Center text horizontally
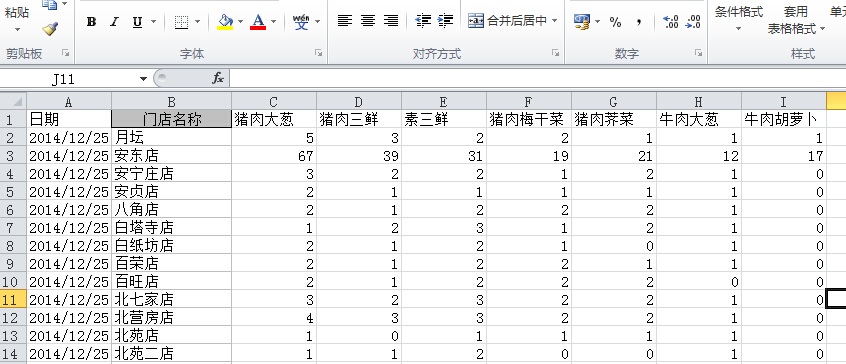Screen dimensions: 846x364 (x=368, y=21)
